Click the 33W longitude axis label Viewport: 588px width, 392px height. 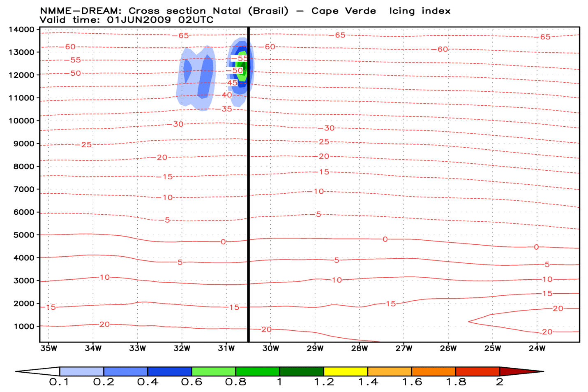(x=137, y=348)
